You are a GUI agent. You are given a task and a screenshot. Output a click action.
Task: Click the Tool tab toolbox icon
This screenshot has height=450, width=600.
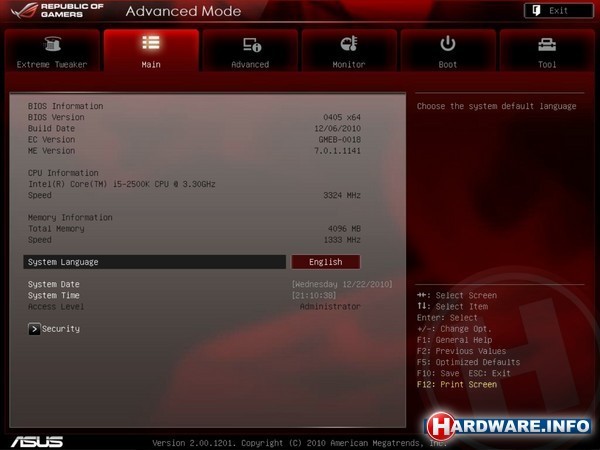(x=547, y=44)
